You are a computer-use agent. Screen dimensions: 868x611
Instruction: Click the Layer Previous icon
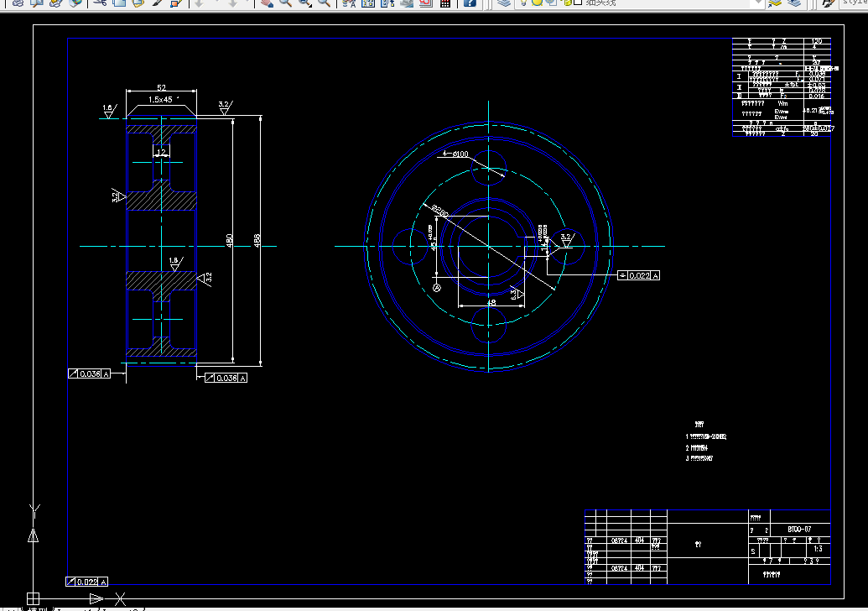click(794, 3)
